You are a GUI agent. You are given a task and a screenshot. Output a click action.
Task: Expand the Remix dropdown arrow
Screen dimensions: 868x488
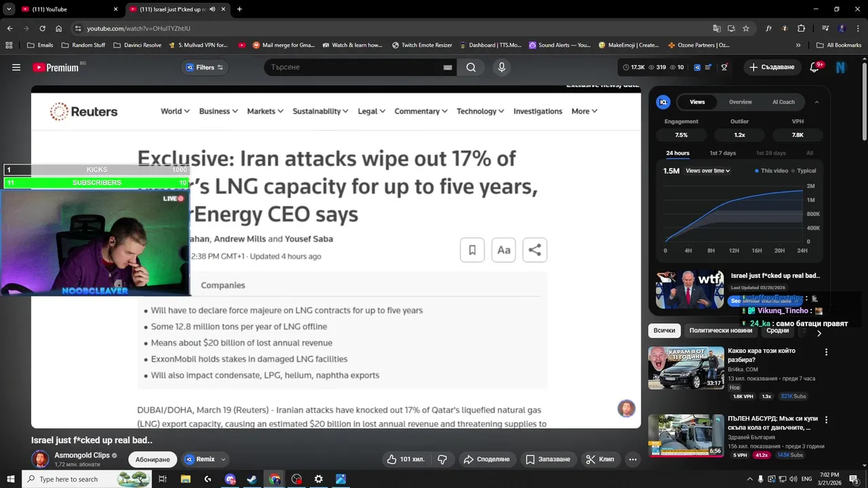(x=223, y=459)
